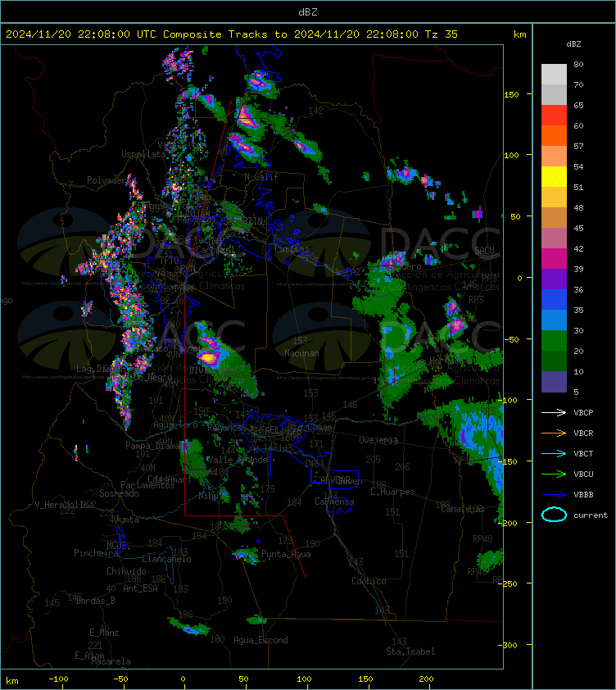
Task: Click the cyan VBCT arrow legend icon
Action: click(x=554, y=453)
